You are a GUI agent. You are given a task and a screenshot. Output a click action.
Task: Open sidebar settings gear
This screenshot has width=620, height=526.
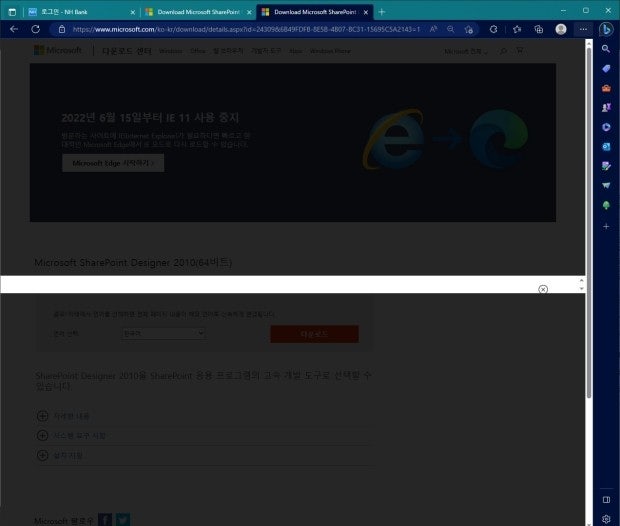click(x=606, y=519)
